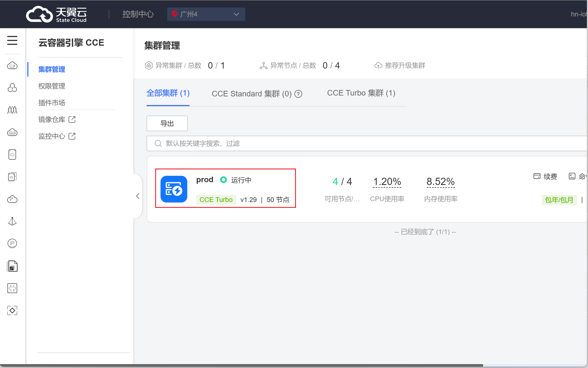Switch to CCE Turbo 集群 (1) tab

[361, 93]
